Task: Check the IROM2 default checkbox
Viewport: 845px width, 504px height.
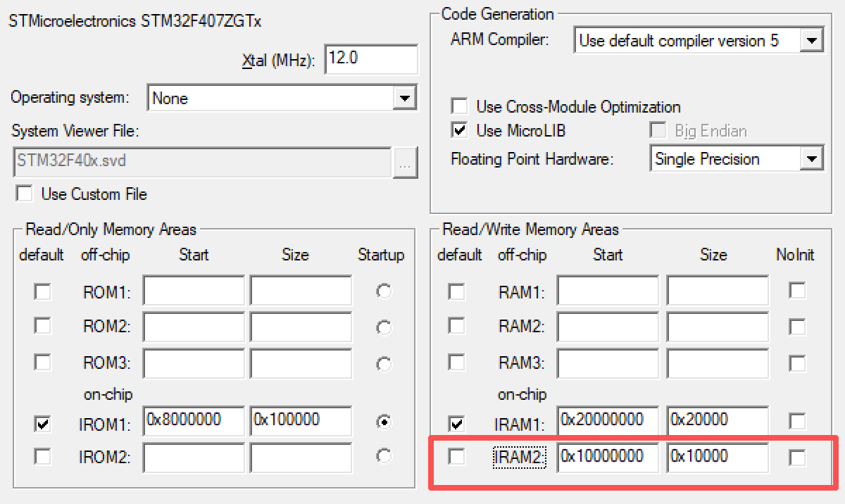Action: point(43,457)
